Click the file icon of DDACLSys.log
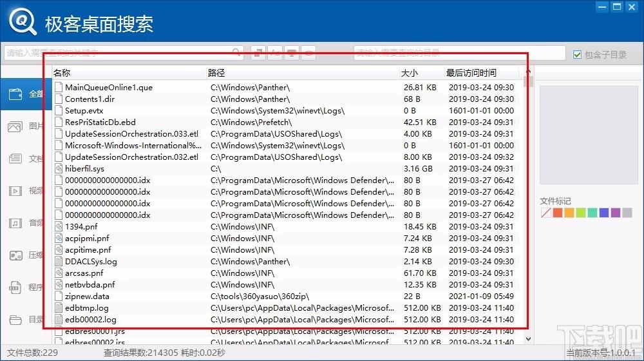The width and height of the screenshot is (644, 361). [59, 262]
